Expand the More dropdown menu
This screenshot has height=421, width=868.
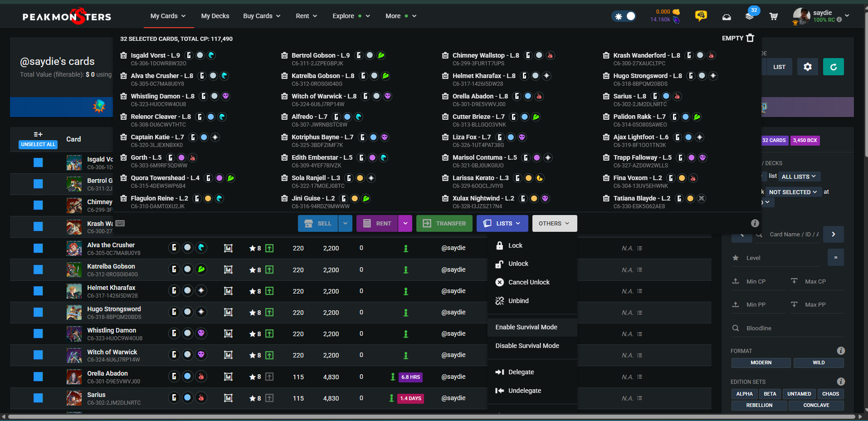click(401, 16)
